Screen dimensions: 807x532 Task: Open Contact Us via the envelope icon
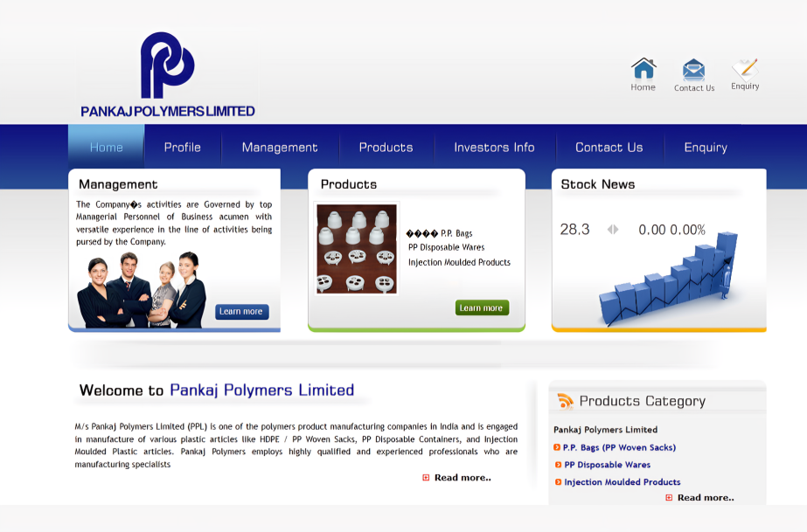693,69
